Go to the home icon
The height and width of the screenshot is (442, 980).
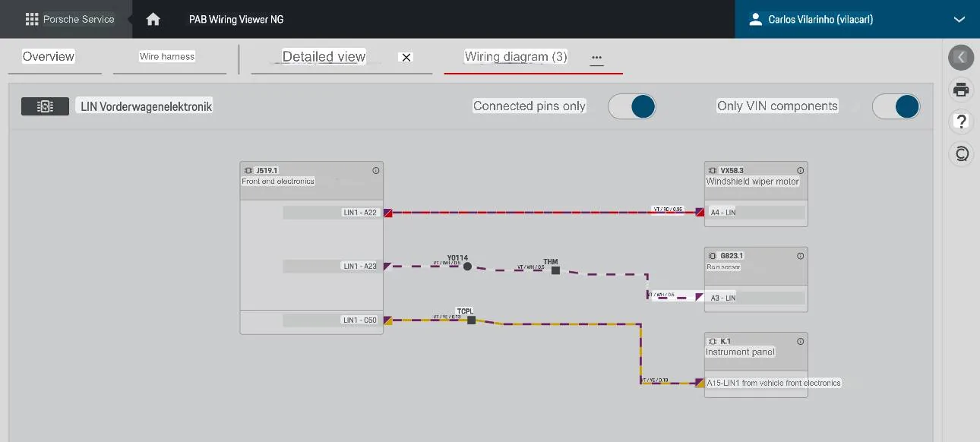pos(153,19)
